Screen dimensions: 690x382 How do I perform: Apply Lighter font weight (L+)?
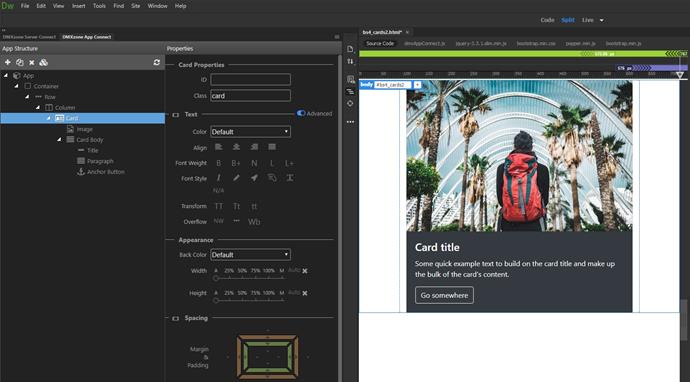coord(289,163)
